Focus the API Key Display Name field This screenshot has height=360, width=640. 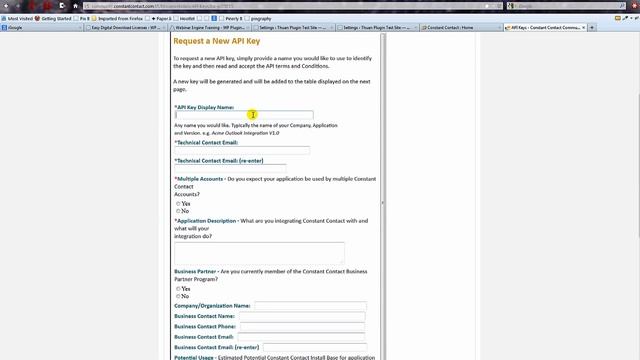[x=244, y=115]
